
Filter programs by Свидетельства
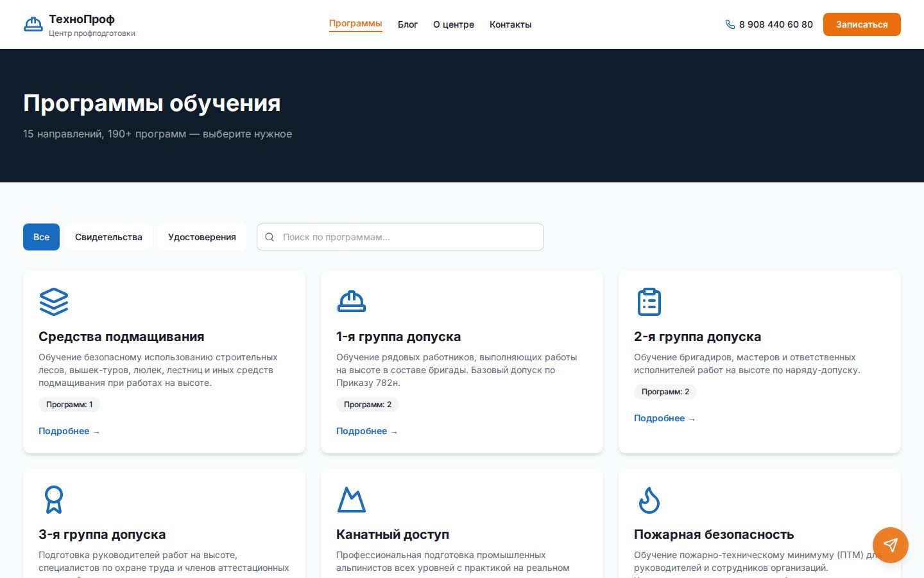coord(108,237)
